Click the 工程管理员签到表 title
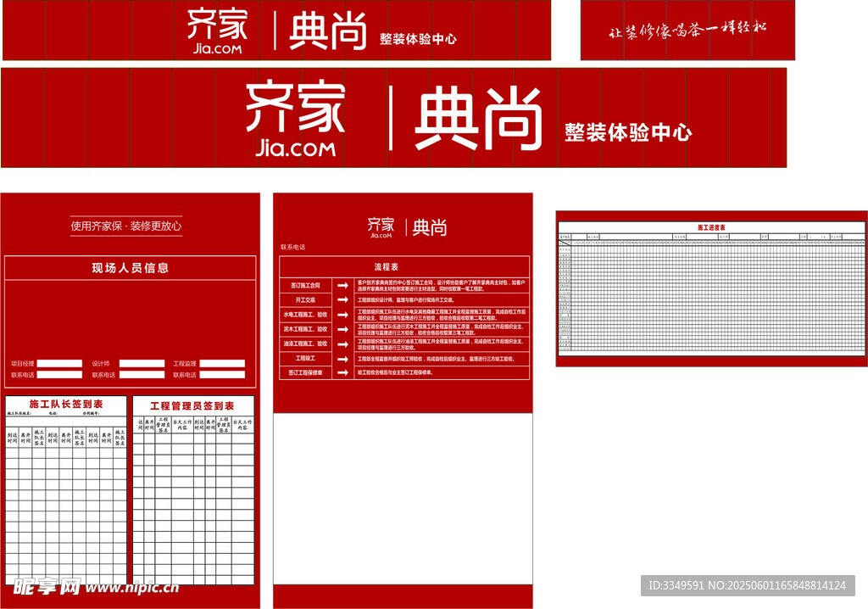 [x=192, y=406]
